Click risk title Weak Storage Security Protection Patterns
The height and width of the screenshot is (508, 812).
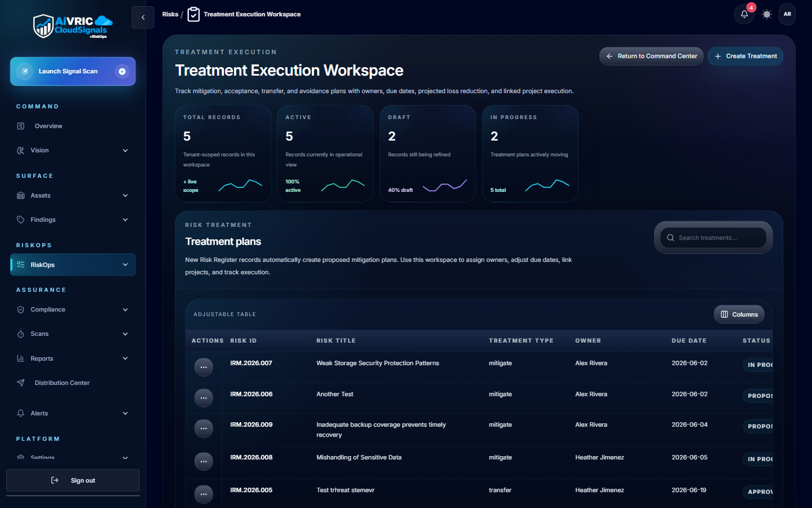pos(378,363)
